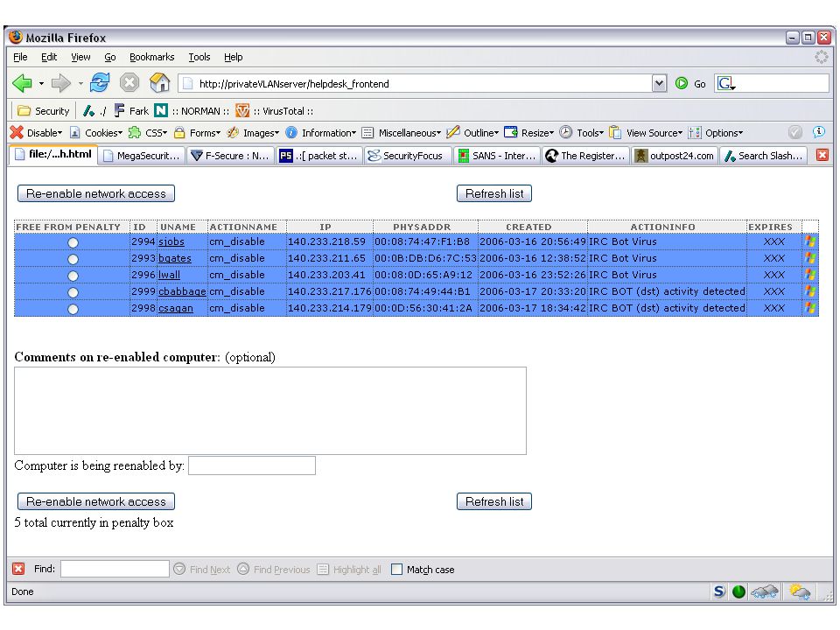Click the bottom Refresh list button

pos(493,501)
